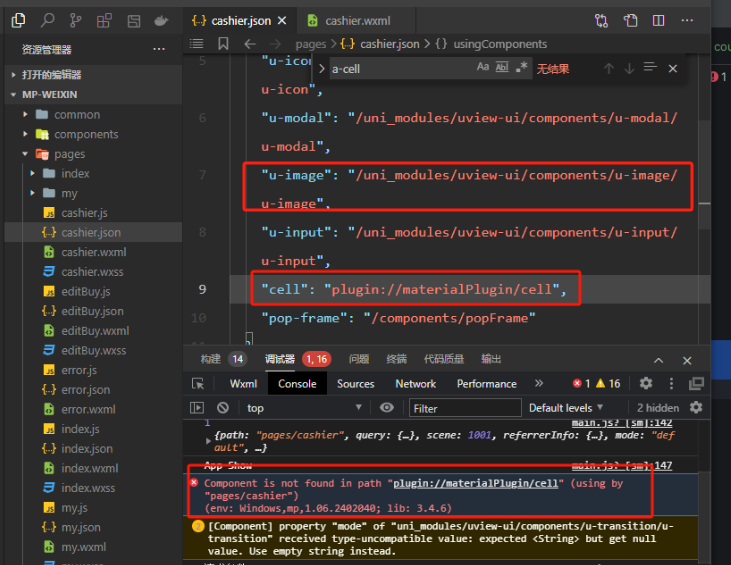Screen dimensions: 731x565
Task: Expand the find widget replace chevron
Action: 322,69
